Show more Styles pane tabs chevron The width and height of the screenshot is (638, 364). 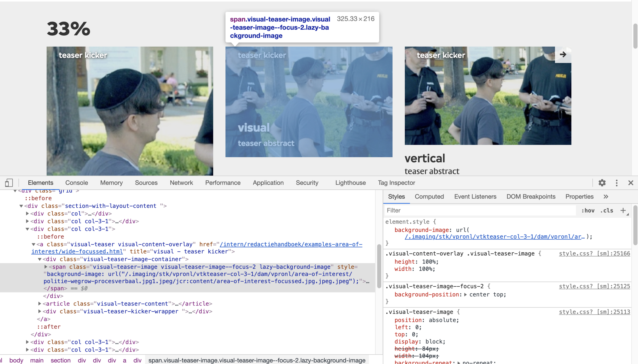(x=606, y=197)
